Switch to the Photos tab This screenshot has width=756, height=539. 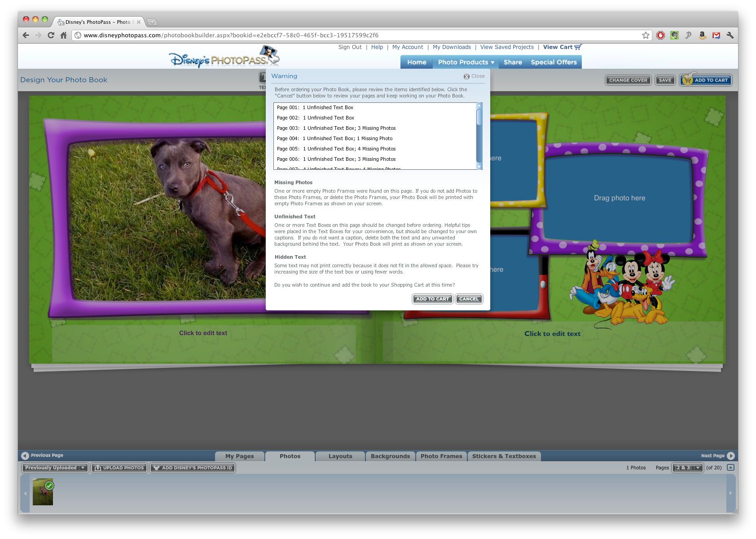click(290, 456)
